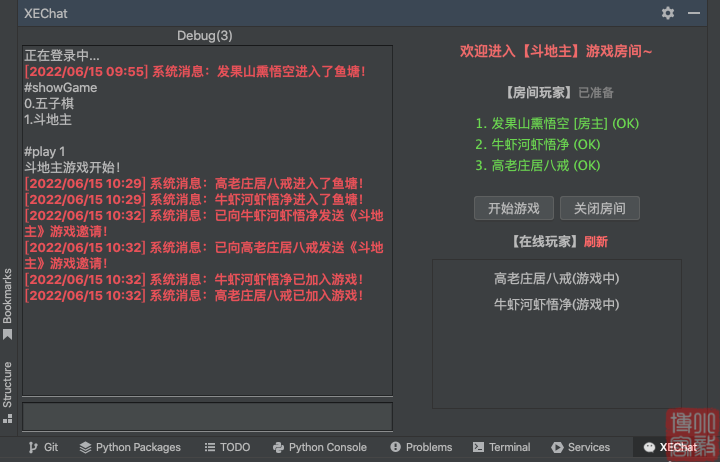Open the Services tool window

[x=581, y=447]
